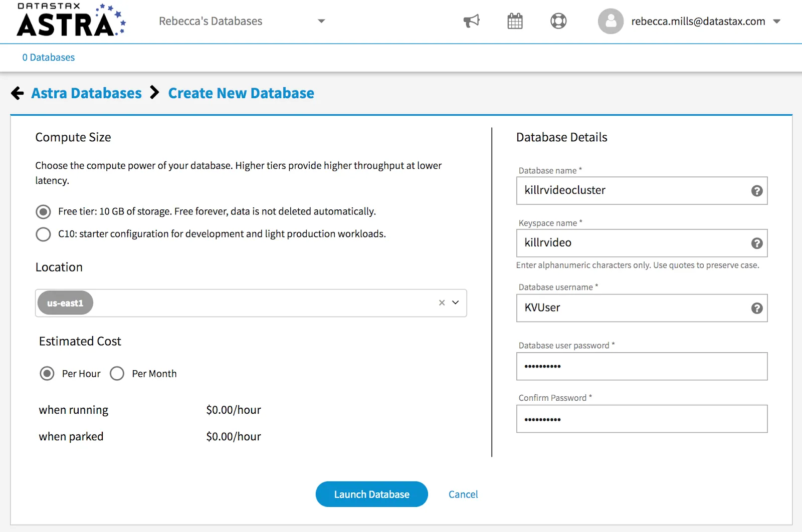Choose Per Hour estimated cost

(47, 374)
